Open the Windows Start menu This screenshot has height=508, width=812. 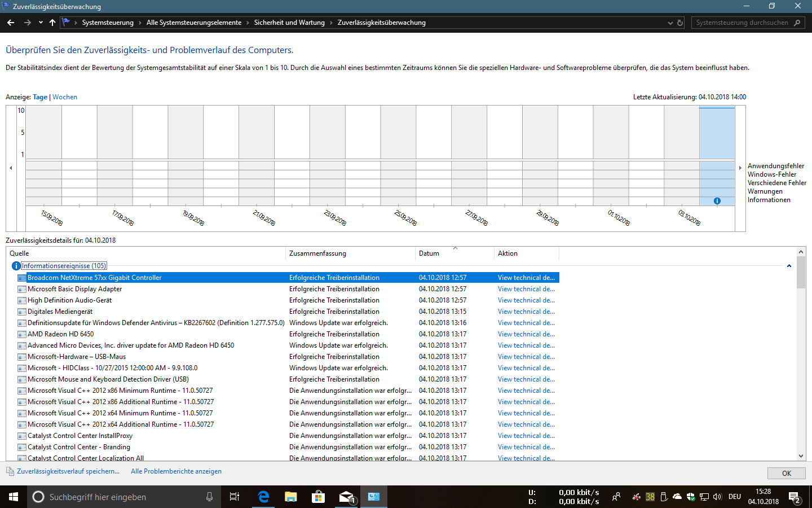[14, 497]
